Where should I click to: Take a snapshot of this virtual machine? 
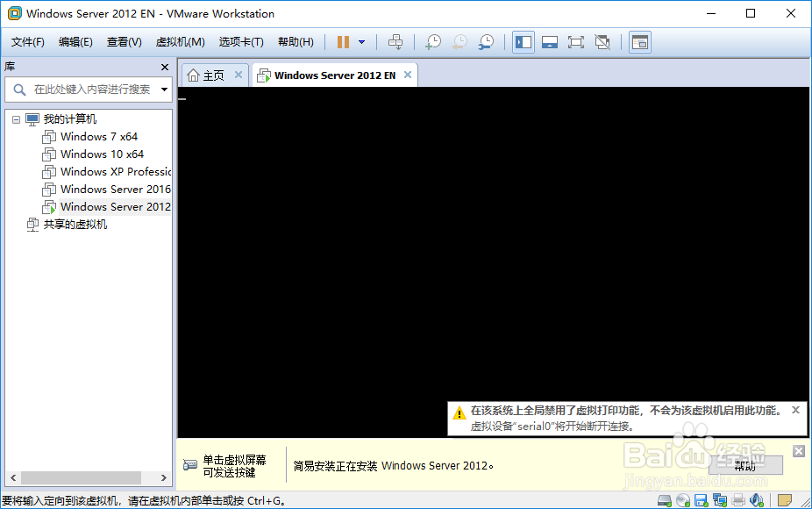coord(433,42)
